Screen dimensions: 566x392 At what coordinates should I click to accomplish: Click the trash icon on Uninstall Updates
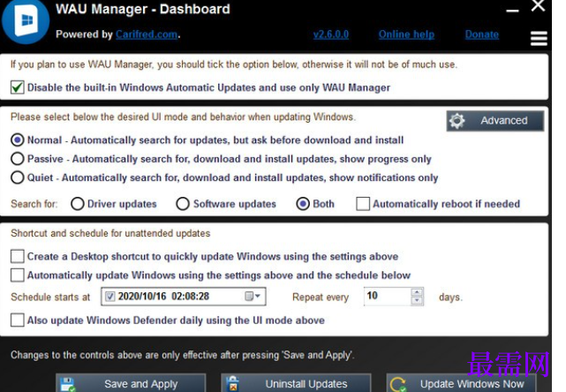233,384
